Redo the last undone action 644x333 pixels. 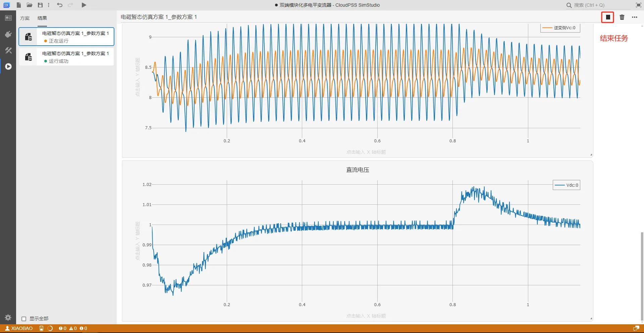(70, 5)
